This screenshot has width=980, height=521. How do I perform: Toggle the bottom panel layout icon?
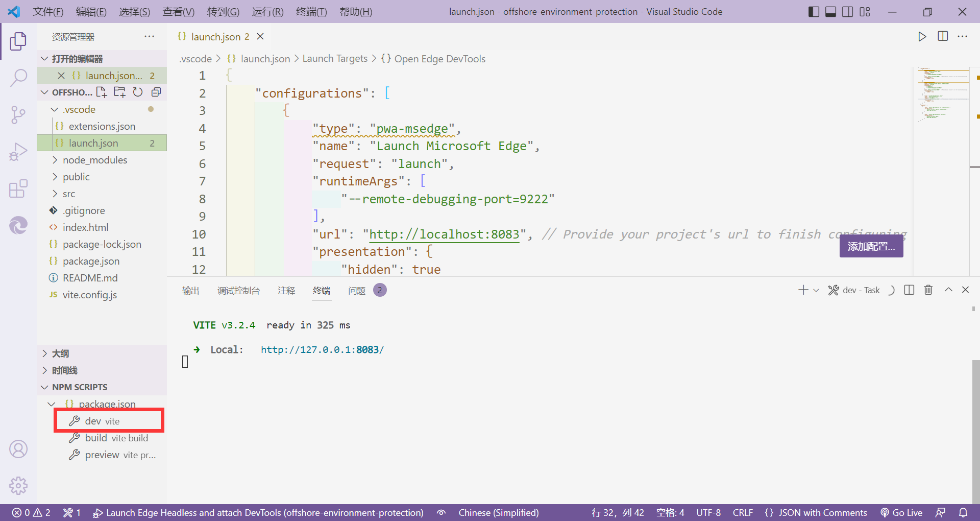(830, 12)
